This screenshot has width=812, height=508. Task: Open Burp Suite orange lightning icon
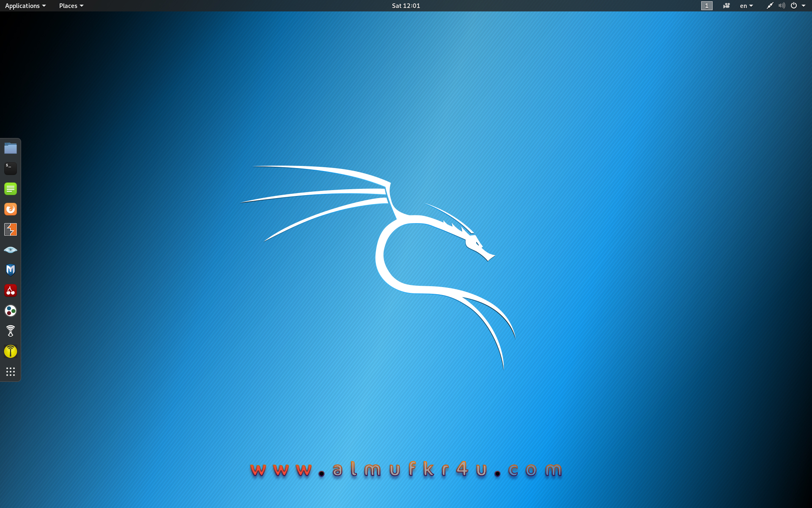11,229
